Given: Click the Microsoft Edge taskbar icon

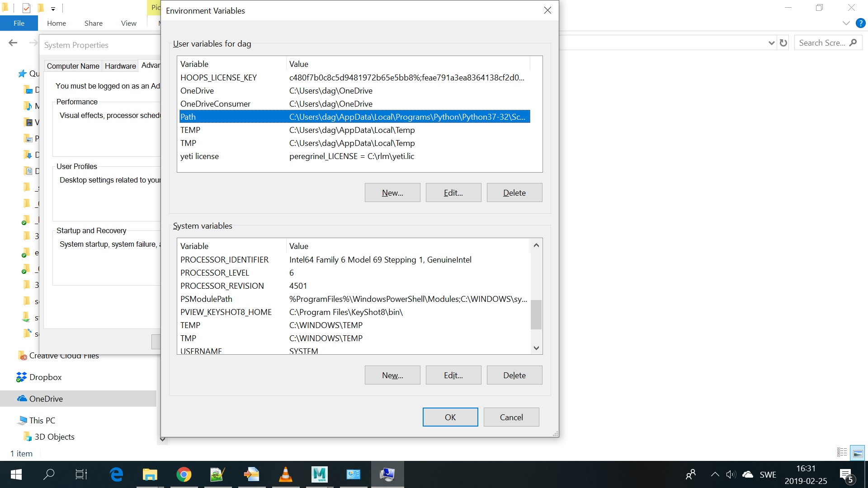Looking at the screenshot, I should tap(116, 474).
